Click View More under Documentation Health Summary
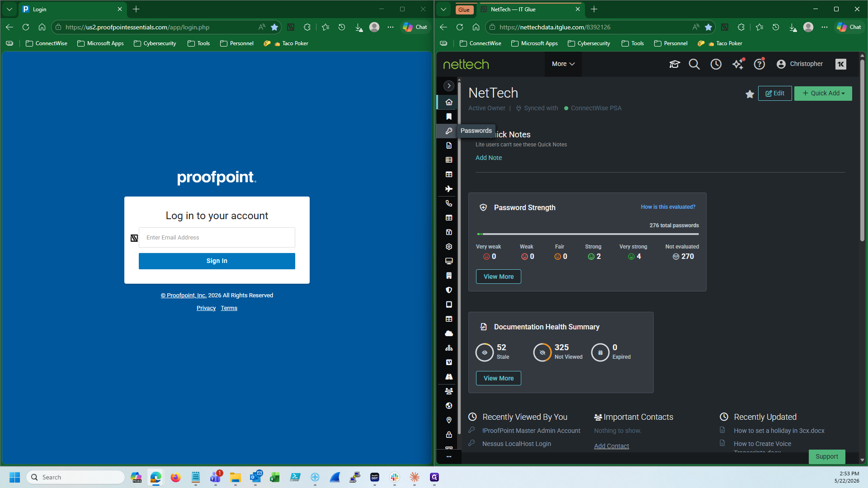This screenshot has width=868, height=488. point(498,378)
